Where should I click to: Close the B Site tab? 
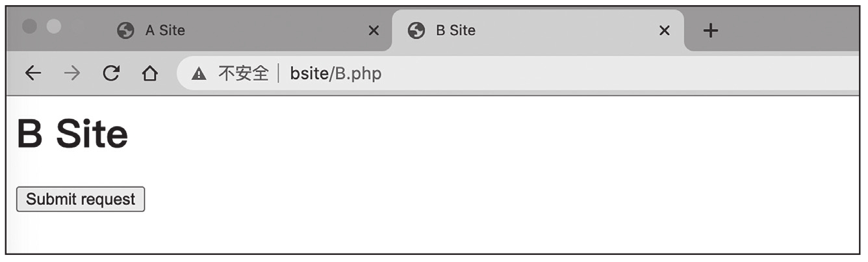[x=664, y=31]
